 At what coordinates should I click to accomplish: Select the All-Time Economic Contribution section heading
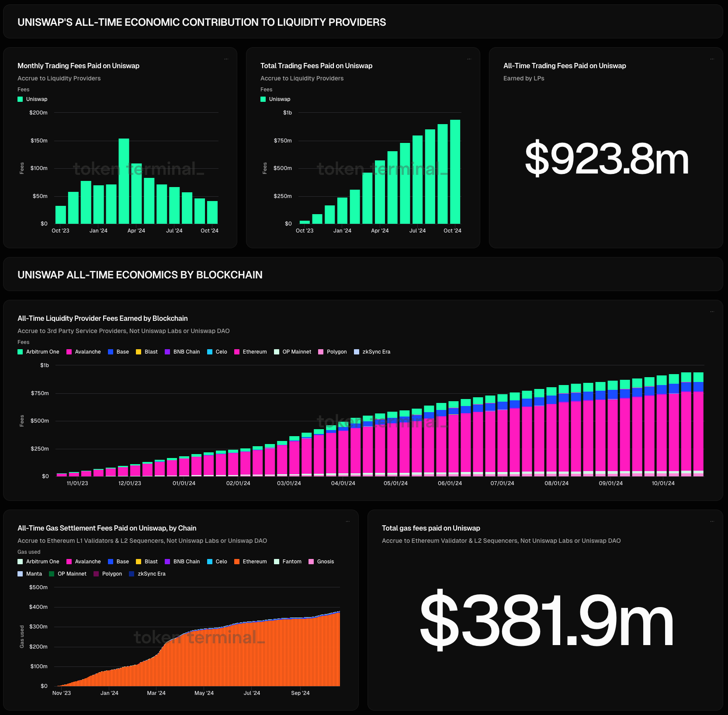tap(201, 22)
